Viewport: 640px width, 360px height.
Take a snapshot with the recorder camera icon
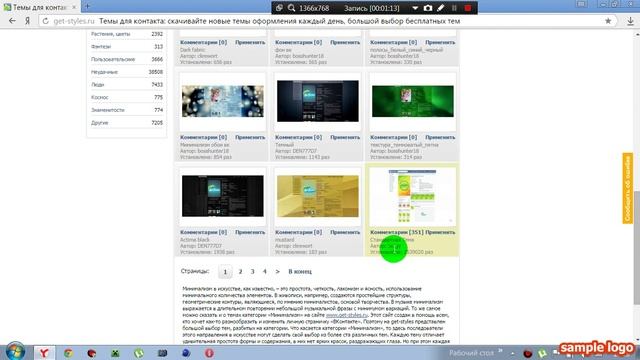pyautogui.click(x=428, y=8)
